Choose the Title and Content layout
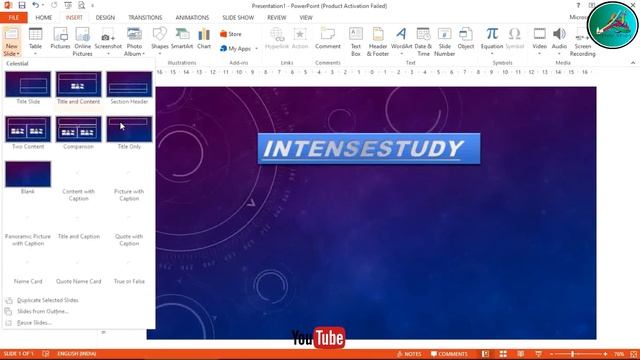This screenshot has height=360, width=640. point(78,88)
